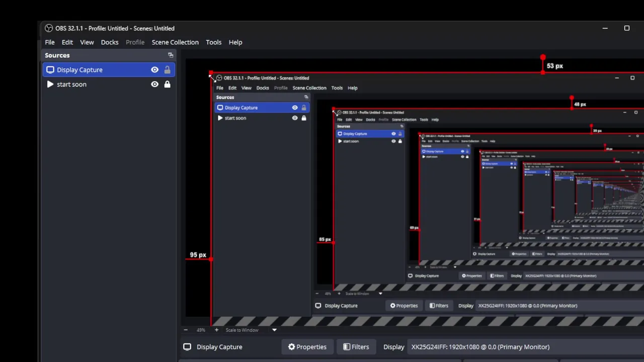Open the Tools menu
Screen dimensions: 644x362
point(213,42)
